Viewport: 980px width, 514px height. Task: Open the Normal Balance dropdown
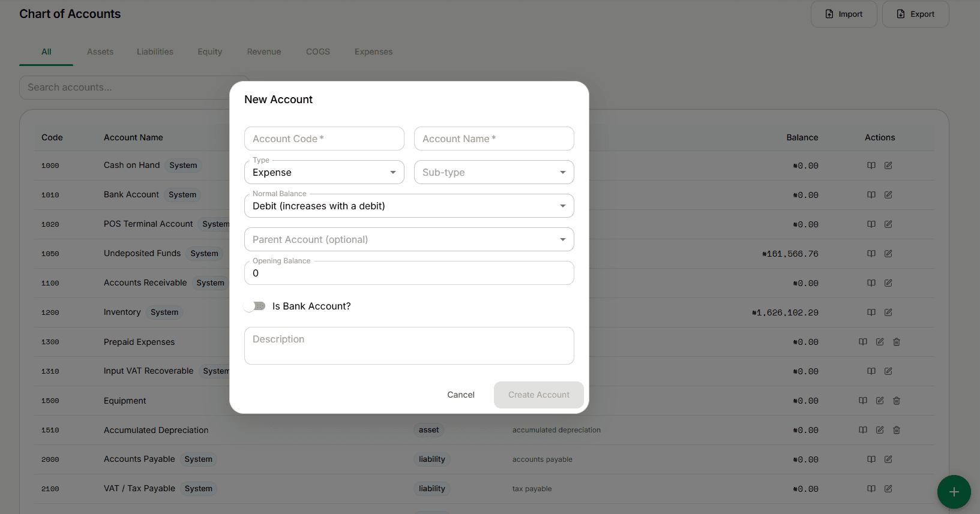coord(409,206)
